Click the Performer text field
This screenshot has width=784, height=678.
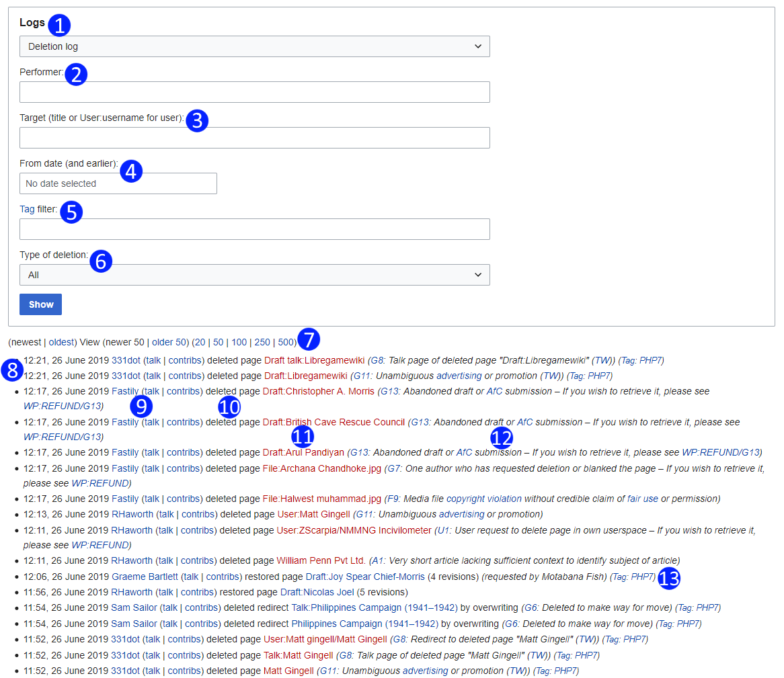point(254,92)
